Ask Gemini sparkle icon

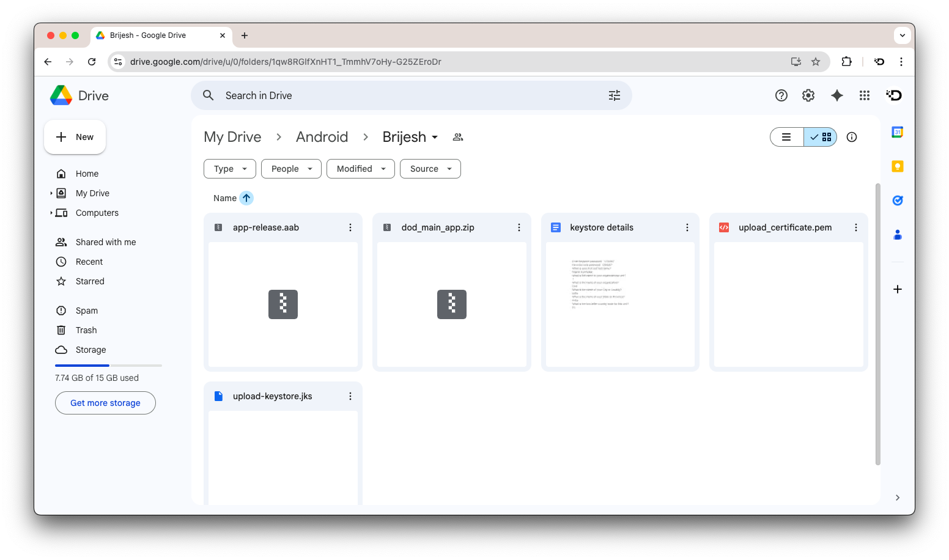point(837,95)
